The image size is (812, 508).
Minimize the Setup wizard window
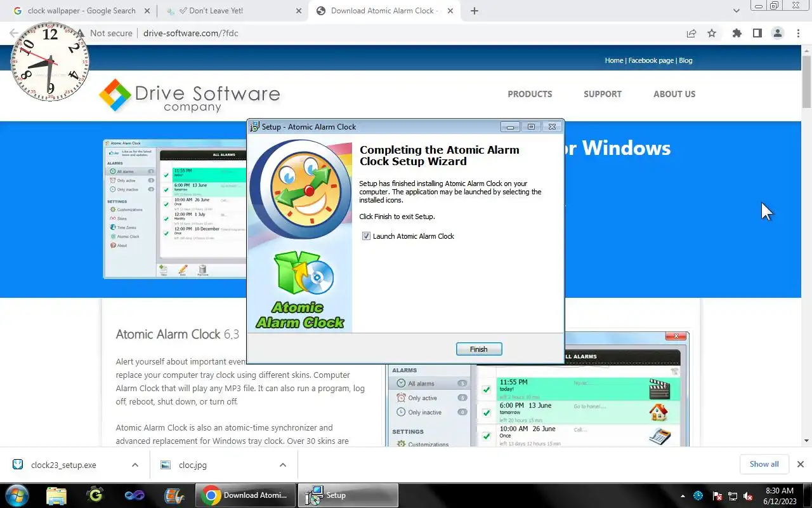[x=510, y=127]
